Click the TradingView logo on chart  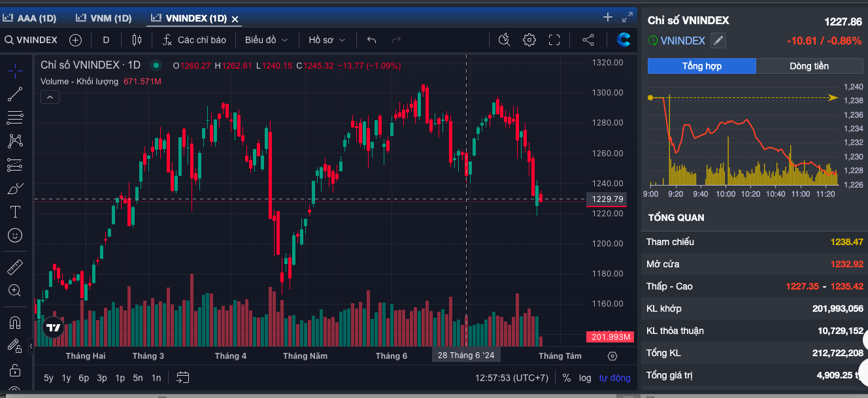click(x=53, y=327)
